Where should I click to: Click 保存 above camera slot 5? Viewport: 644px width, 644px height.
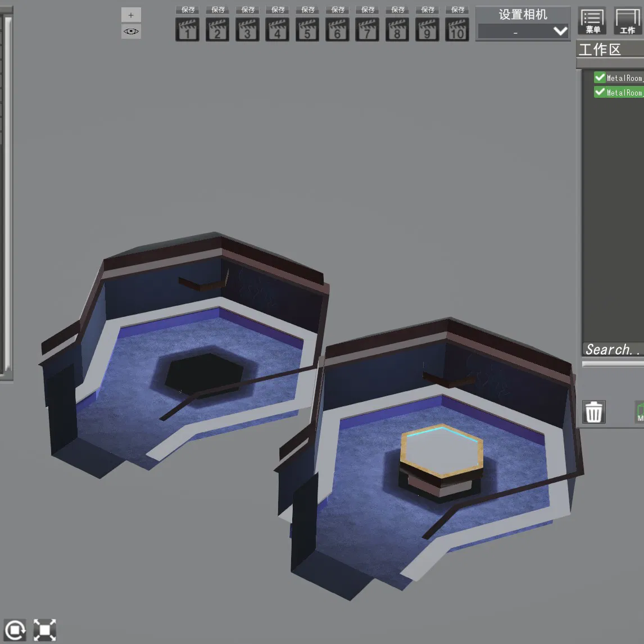307,10
